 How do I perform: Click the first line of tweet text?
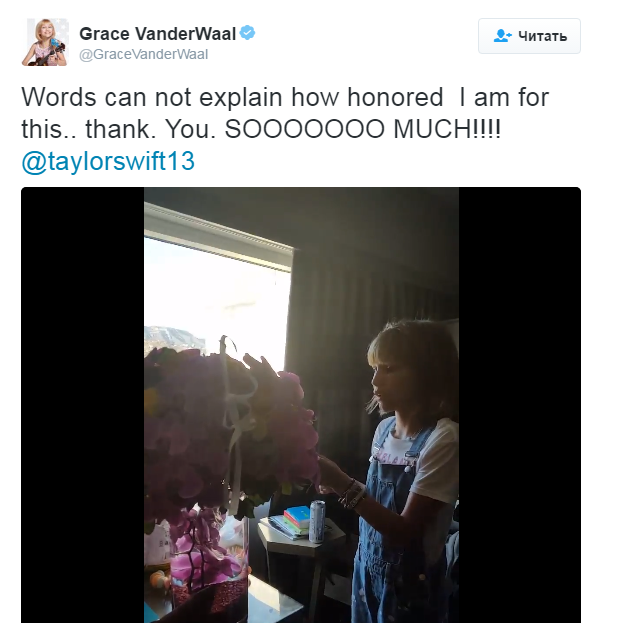click(x=285, y=98)
